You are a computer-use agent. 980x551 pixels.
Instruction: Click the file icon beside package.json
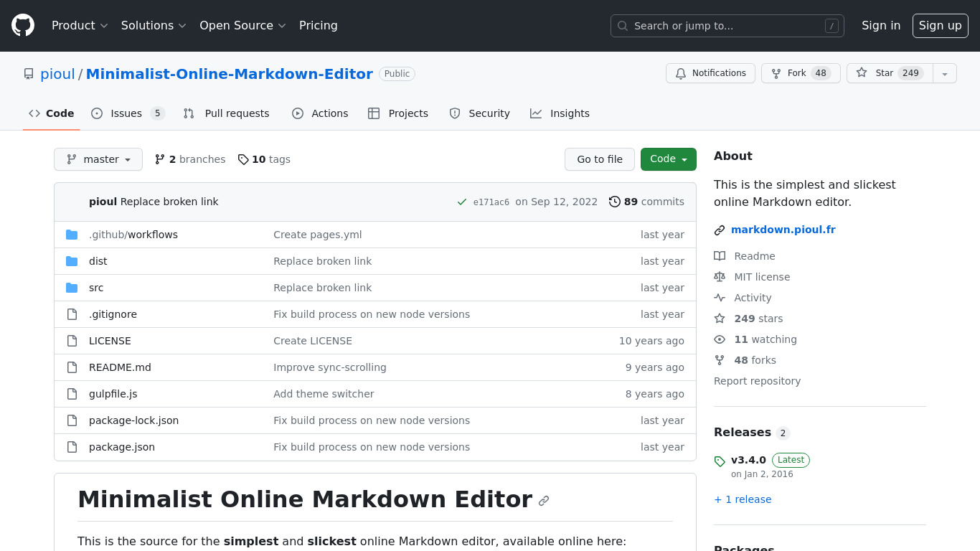(72, 447)
